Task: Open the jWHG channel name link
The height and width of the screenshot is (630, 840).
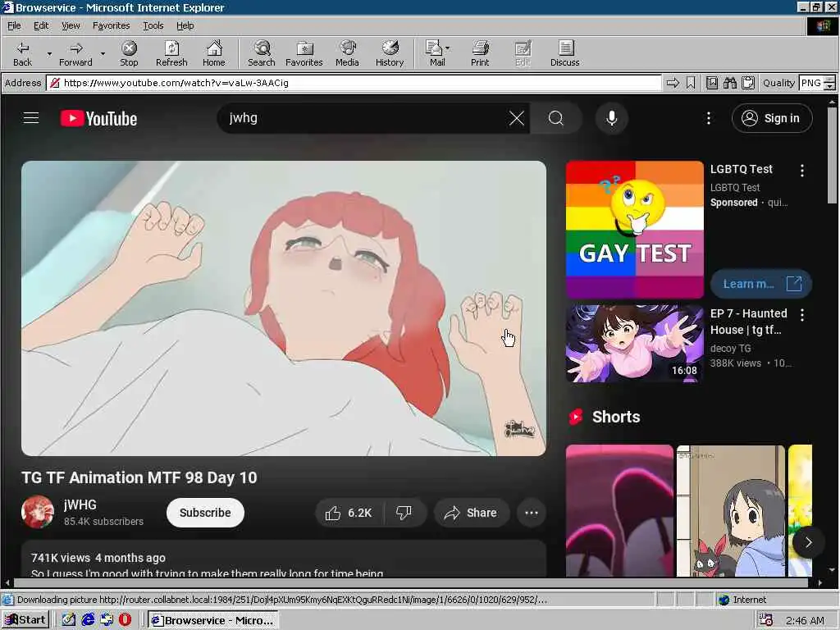Action: 80,504
